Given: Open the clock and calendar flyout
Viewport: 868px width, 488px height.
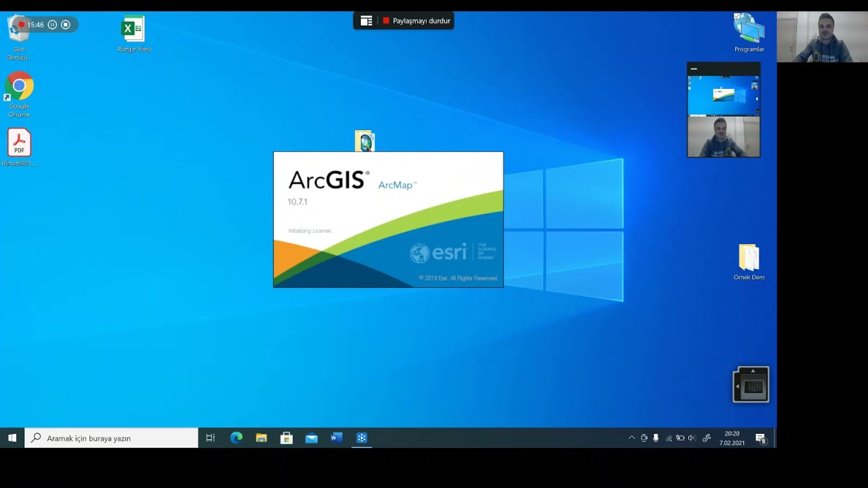Looking at the screenshot, I should [x=732, y=438].
